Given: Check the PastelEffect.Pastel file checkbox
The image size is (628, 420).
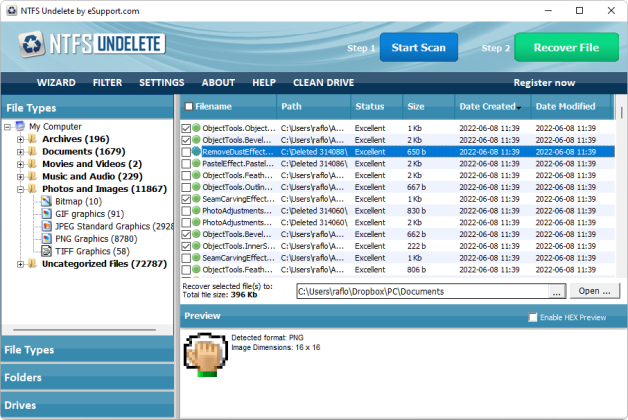Looking at the screenshot, I should point(186,164).
